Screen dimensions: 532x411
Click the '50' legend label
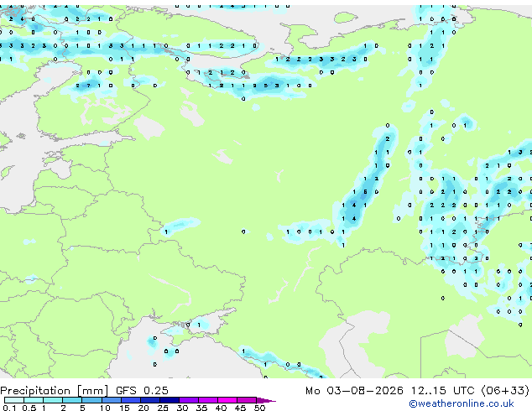coord(259,408)
